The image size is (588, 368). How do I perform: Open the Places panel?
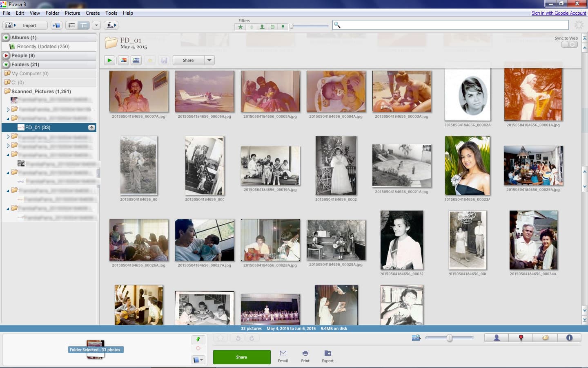point(521,337)
